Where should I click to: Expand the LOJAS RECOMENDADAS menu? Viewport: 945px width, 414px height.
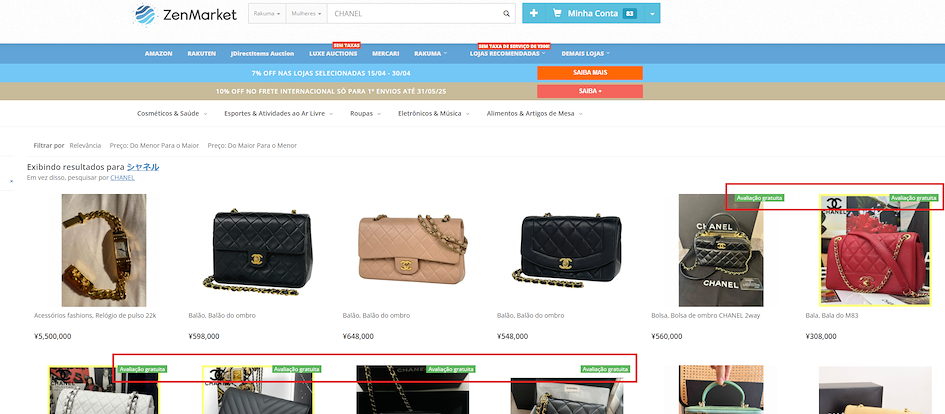[x=507, y=54]
